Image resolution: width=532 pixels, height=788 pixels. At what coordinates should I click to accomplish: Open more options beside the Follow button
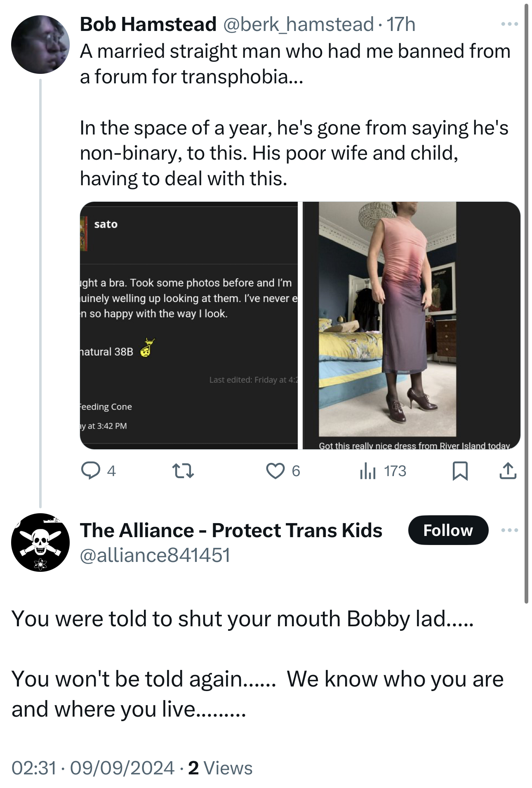[509, 530]
